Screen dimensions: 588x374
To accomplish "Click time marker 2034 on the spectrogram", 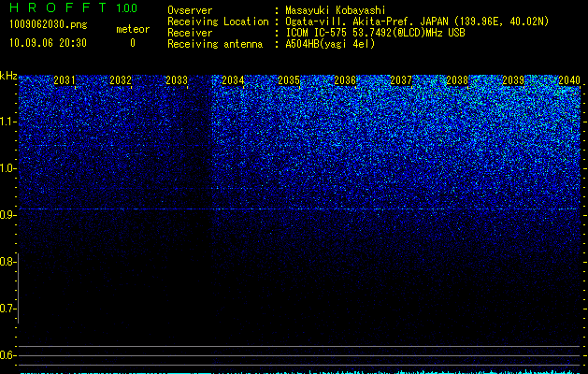I will (233, 80).
